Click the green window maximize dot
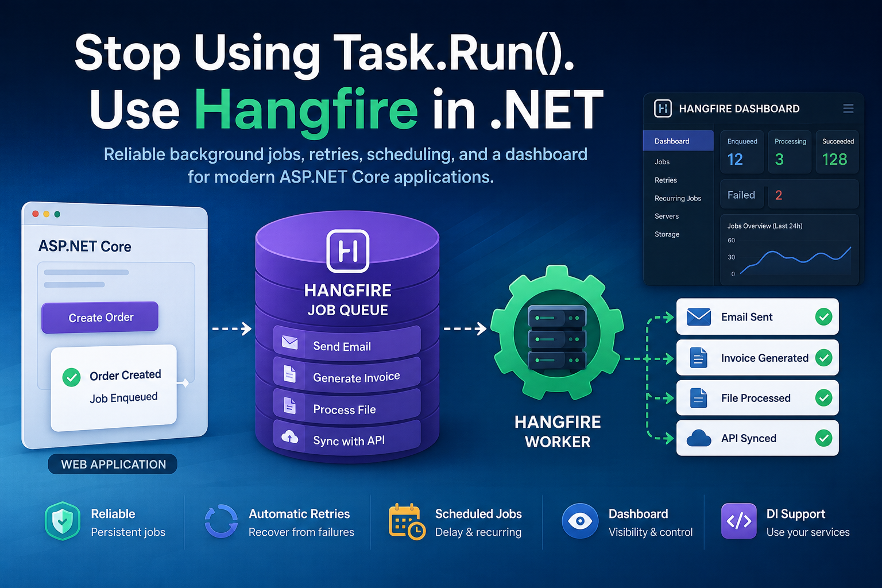 click(x=57, y=214)
